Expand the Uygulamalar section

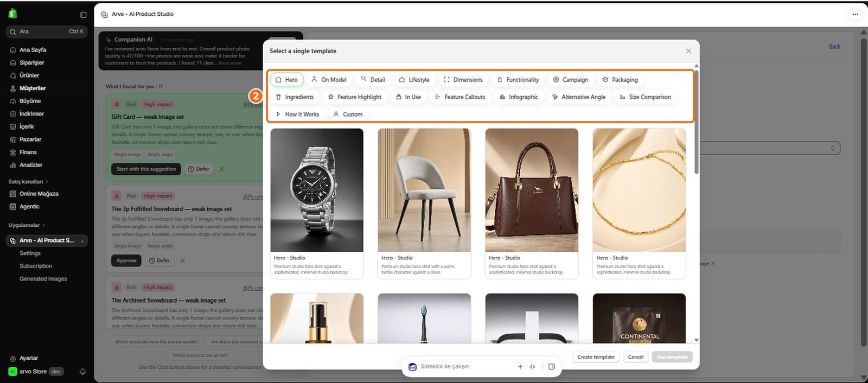(27, 225)
